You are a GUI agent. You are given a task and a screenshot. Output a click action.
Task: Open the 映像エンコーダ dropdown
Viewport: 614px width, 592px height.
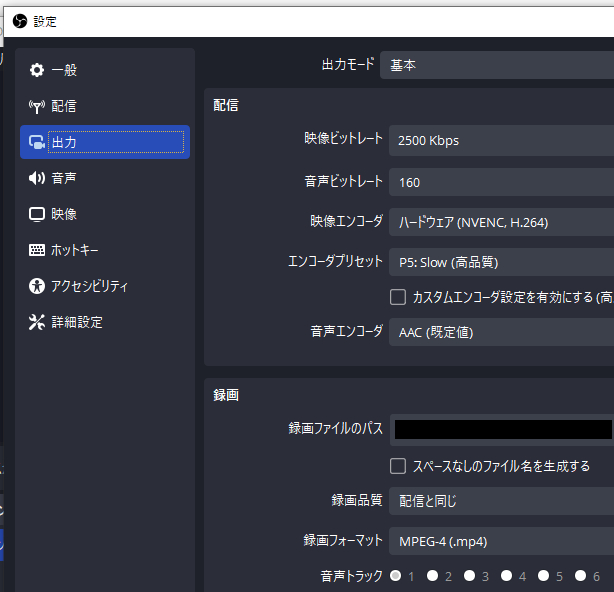[500, 222]
